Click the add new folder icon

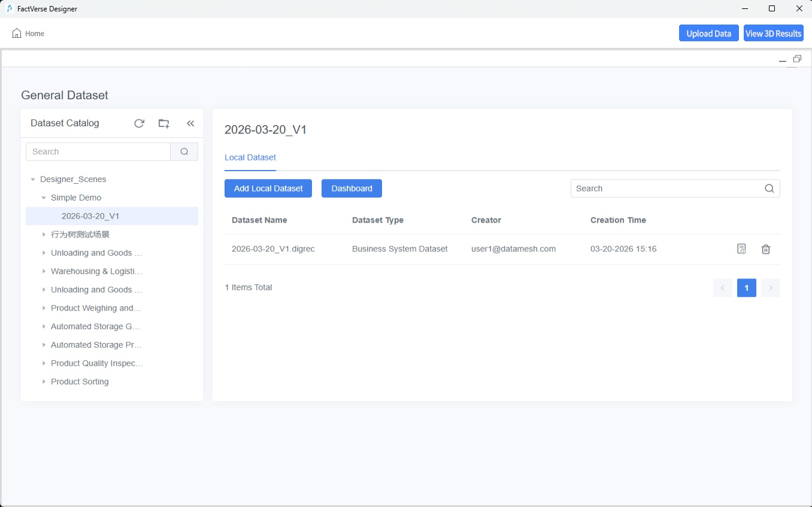pyautogui.click(x=163, y=123)
